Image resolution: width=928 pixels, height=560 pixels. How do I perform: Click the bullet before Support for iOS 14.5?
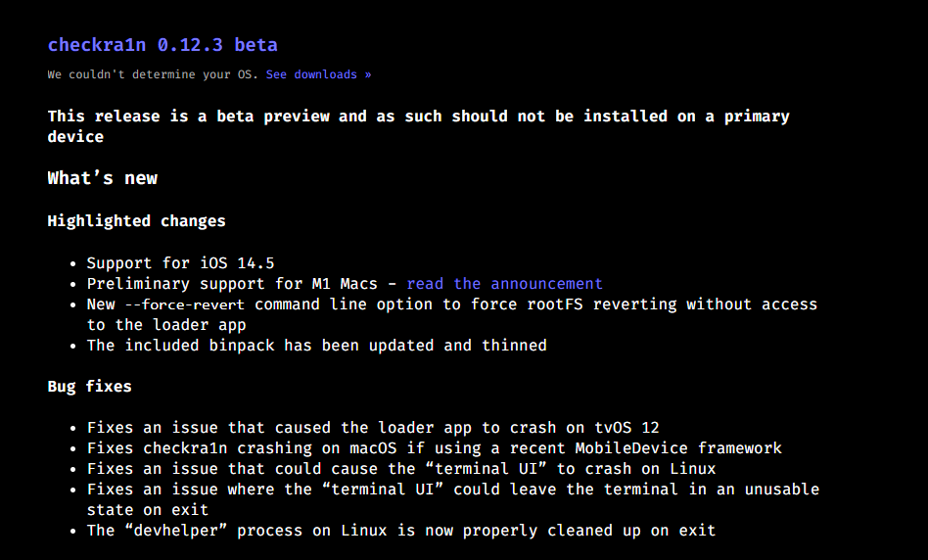pos(73,264)
